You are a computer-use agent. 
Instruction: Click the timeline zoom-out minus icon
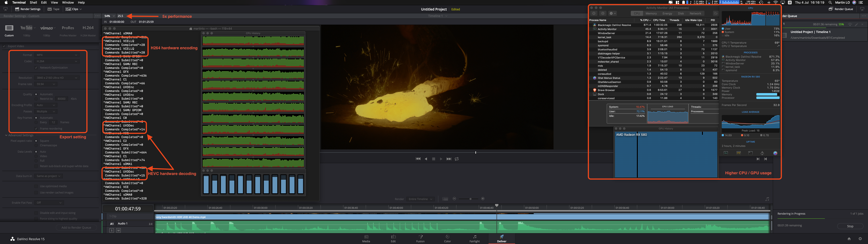point(454,199)
